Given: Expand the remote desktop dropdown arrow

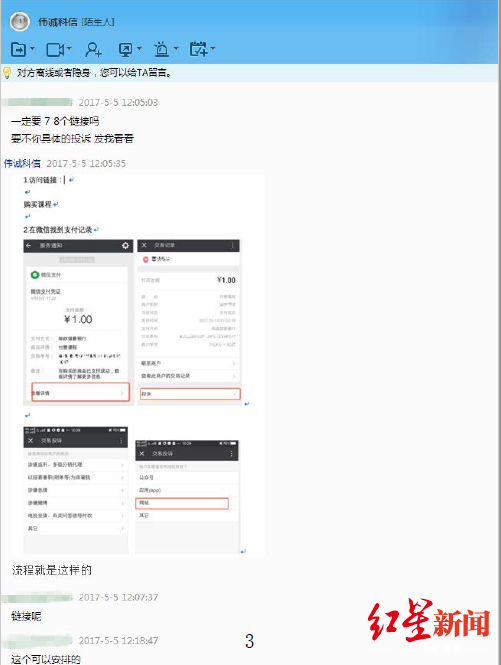Looking at the screenshot, I should tap(139, 49).
